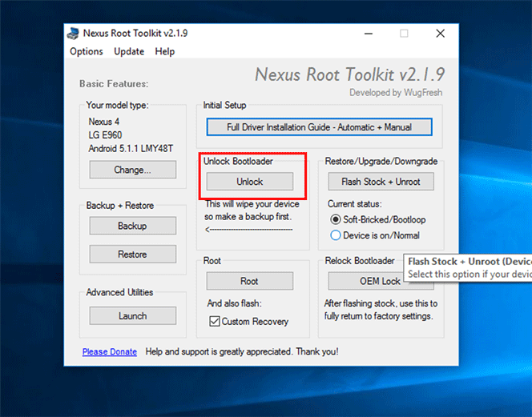Click the 'Current status:' label
This screenshot has width=532, height=417.
[x=355, y=204]
